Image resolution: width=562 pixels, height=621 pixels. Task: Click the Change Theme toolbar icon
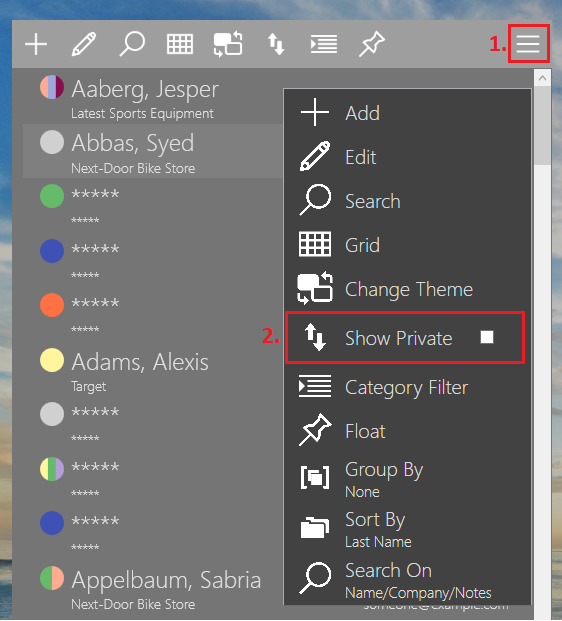[228, 44]
